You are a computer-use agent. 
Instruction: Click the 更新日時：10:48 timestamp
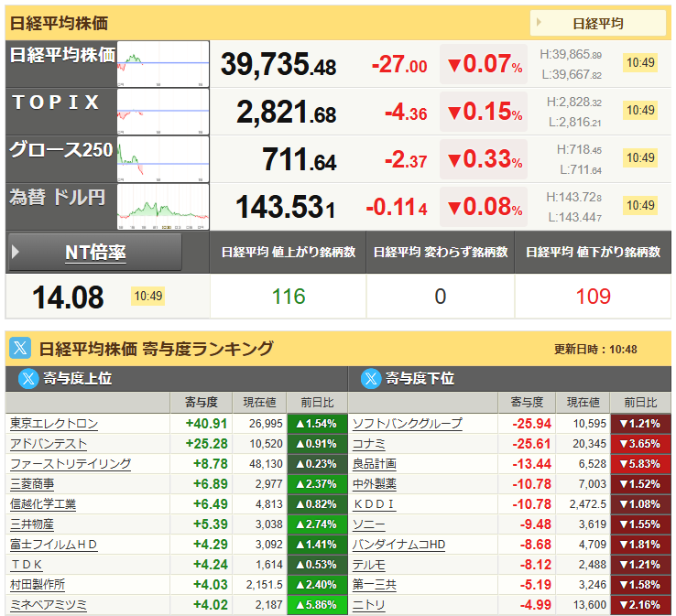[x=595, y=350]
